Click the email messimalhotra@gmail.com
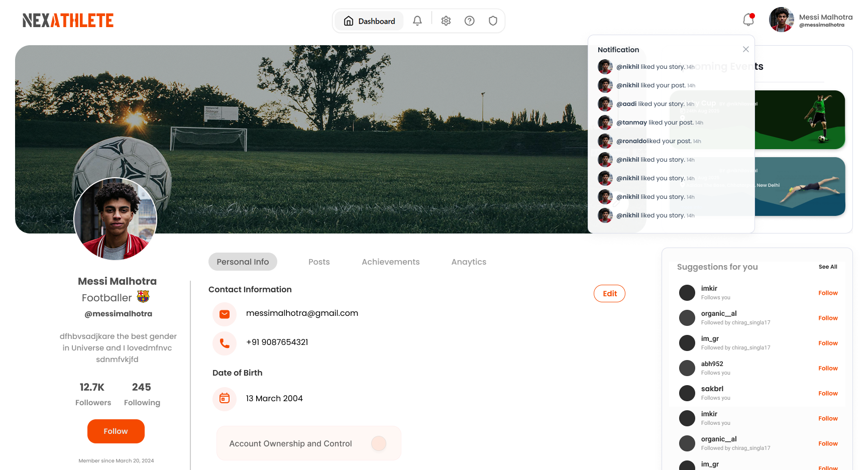 302,313
